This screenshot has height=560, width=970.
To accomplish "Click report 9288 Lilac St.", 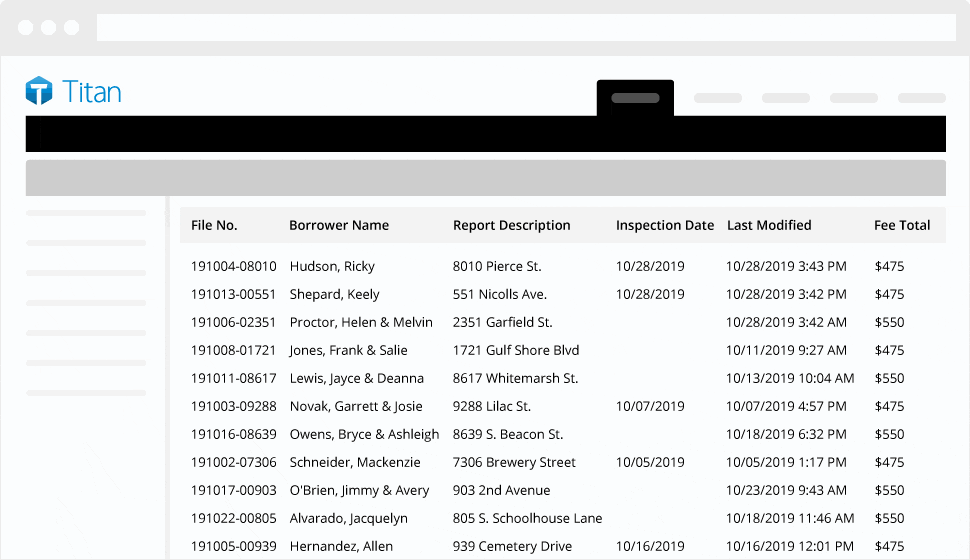I will [492, 406].
